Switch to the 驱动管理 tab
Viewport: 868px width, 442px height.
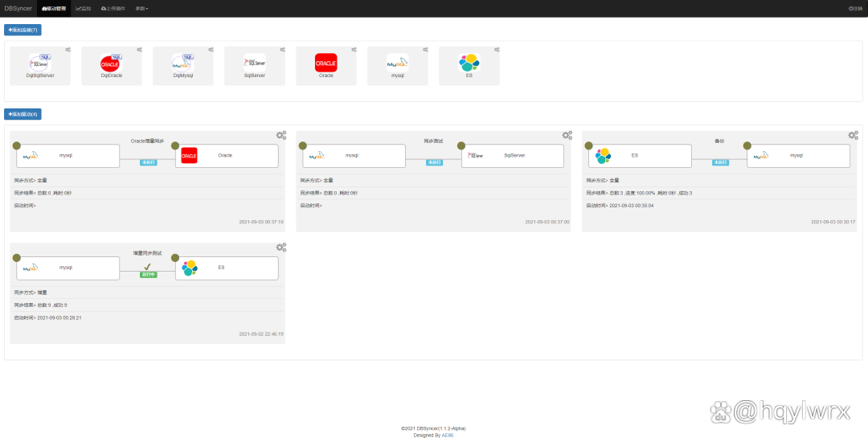click(x=54, y=9)
